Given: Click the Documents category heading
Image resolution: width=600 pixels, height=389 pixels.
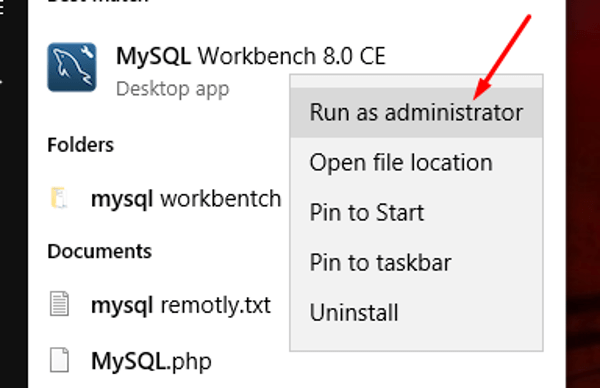Looking at the screenshot, I should tap(99, 251).
